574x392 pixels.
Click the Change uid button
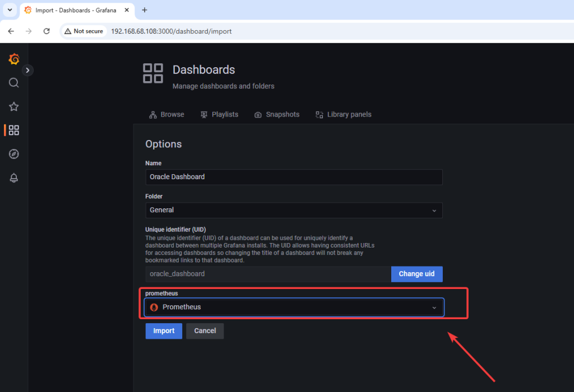416,274
